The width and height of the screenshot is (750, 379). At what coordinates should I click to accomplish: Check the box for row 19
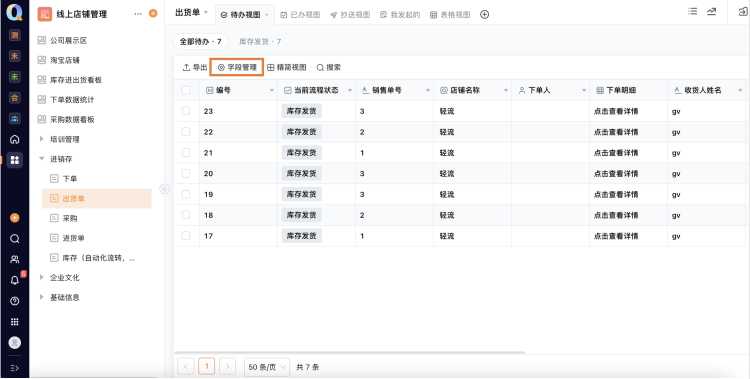point(186,194)
